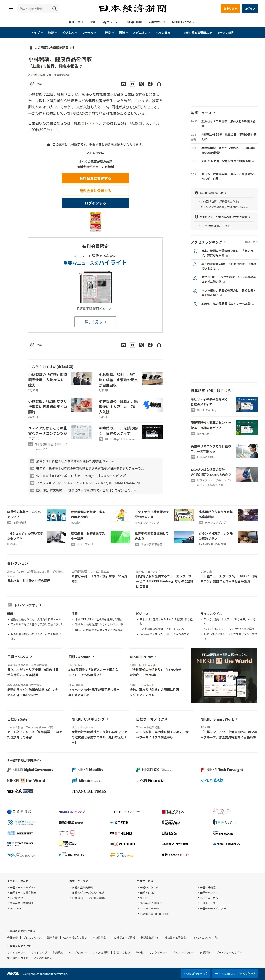The width and height of the screenshot is (265, 980).
Task: Click お申し込み button
Action: (230, 8)
